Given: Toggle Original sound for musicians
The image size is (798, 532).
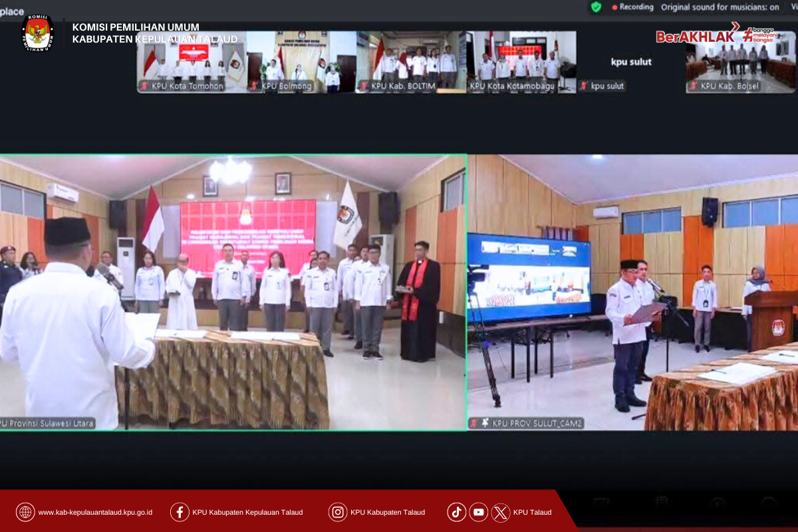Looking at the screenshot, I should coord(720,7).
